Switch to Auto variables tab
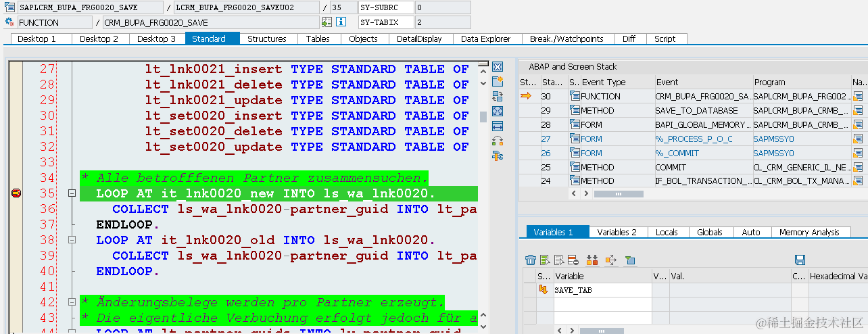This screenshot has height=334, width=868. [751, 232]
